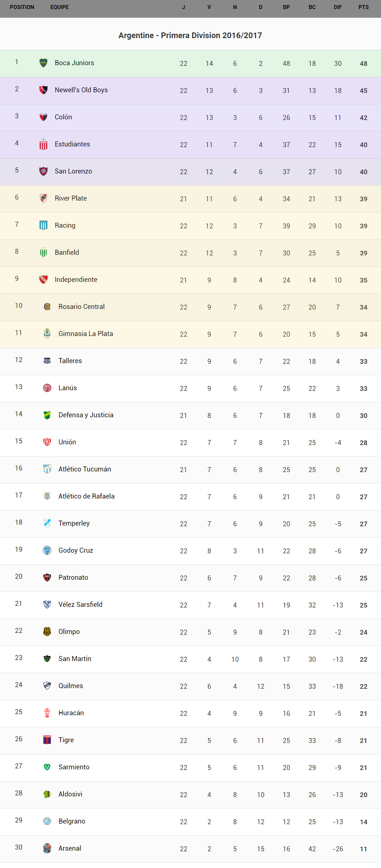Click the Newell's Old Boys crest icon

tap(43, 90)
